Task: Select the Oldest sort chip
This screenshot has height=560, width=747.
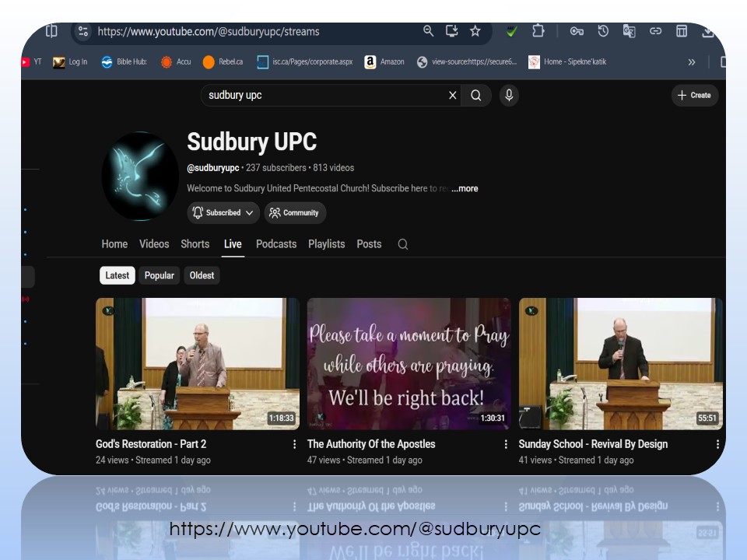Action: [x=202, y=275]
